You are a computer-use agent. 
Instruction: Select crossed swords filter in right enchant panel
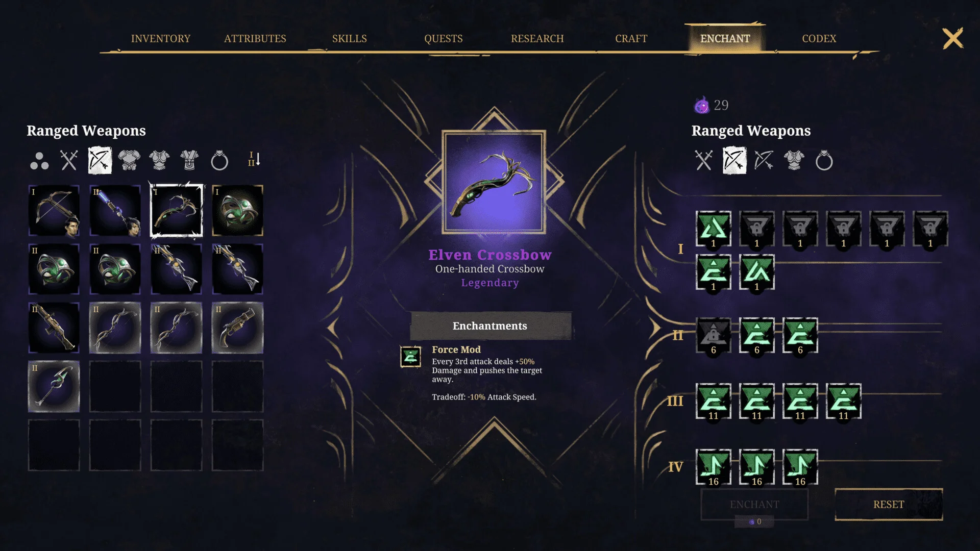click(704, 161)
